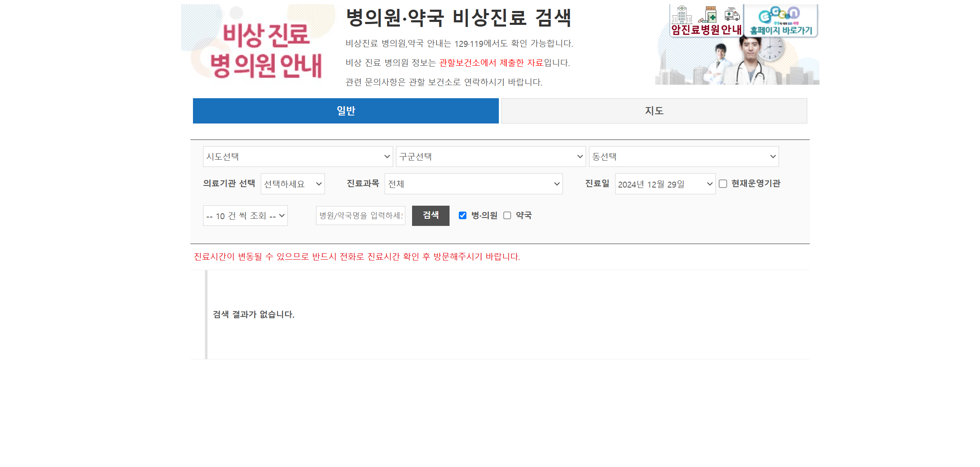
Task: Uncheck the 병·의원 checkbox
Action: (x=463, y=215)
